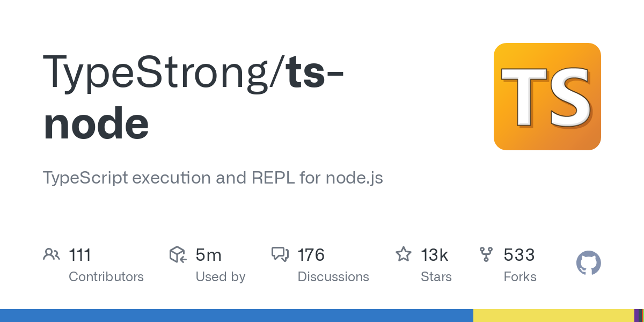Click the yellow segment of the language bar
The image size is (644, 322).
point(553,316)
